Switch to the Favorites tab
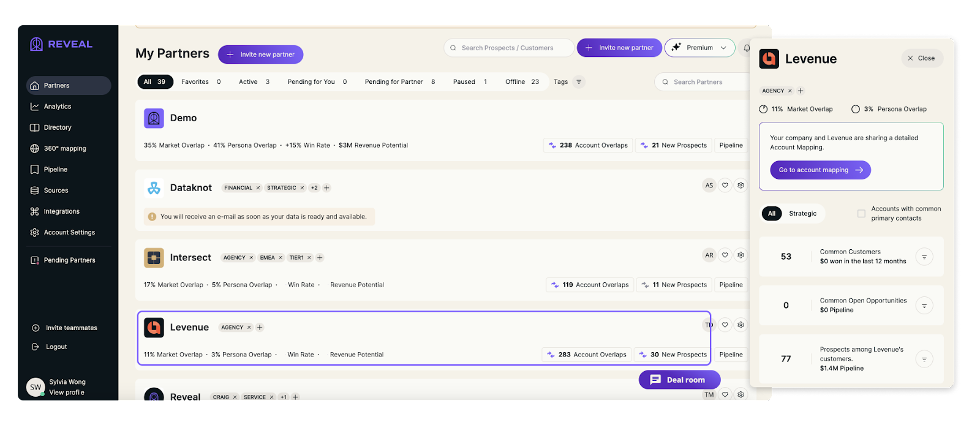Viewport: 980px width, 425px height. (201, 82)
